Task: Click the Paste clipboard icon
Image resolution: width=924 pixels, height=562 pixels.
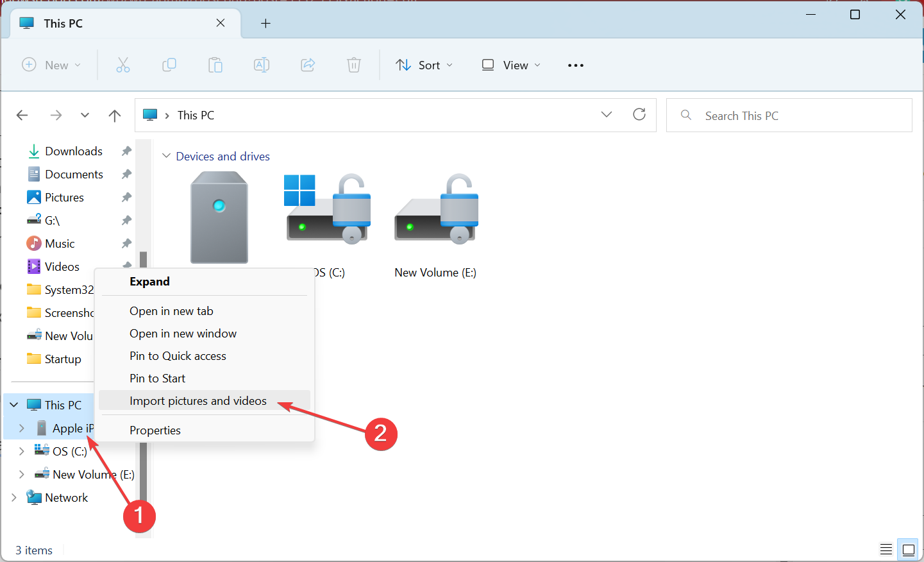Action: click(215, 65)
